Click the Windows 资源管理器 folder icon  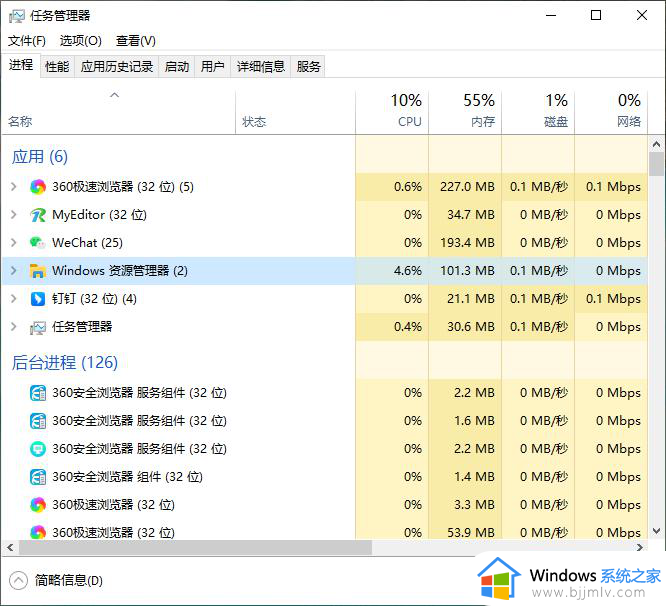pyautogui.click(x=38, y=271)
